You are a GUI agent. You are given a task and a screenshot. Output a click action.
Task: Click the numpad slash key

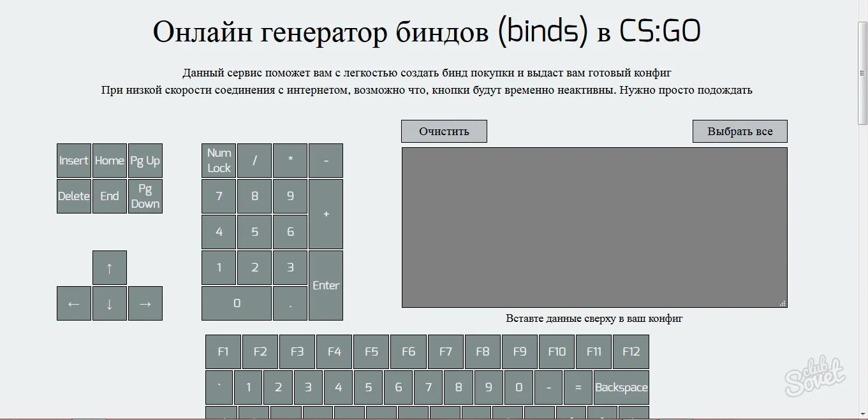(254, 161)
